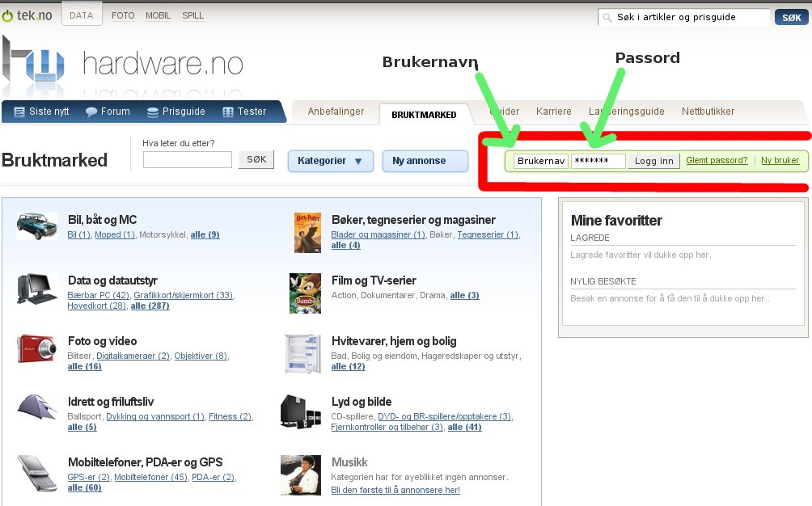Open the Digitalkameraer (2) link

point(133,356)
